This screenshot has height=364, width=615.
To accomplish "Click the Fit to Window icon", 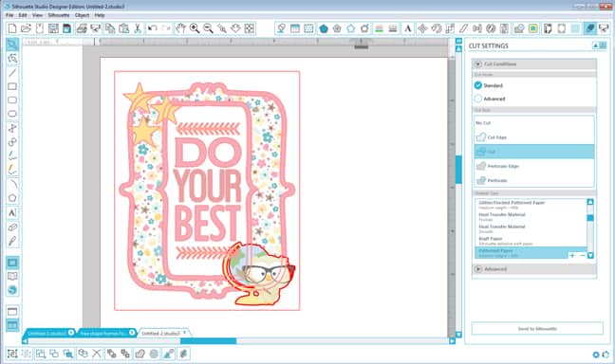I will 249,28.
